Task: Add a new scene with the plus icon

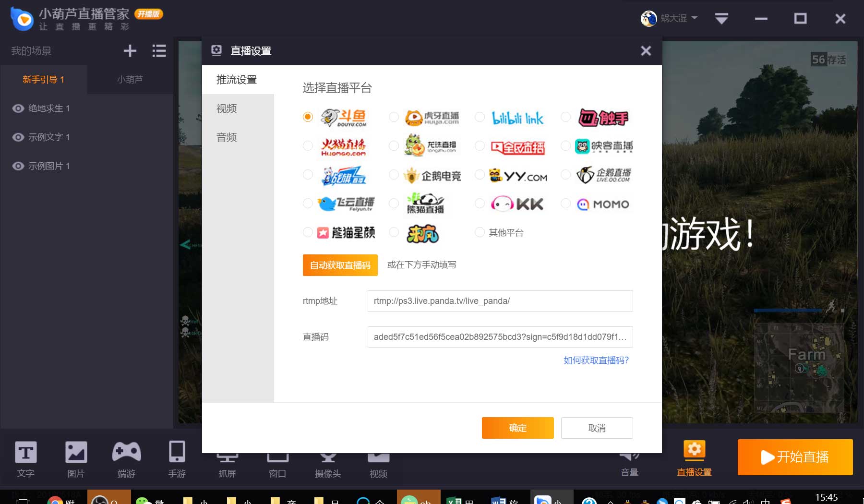Action: coord(130,51)
